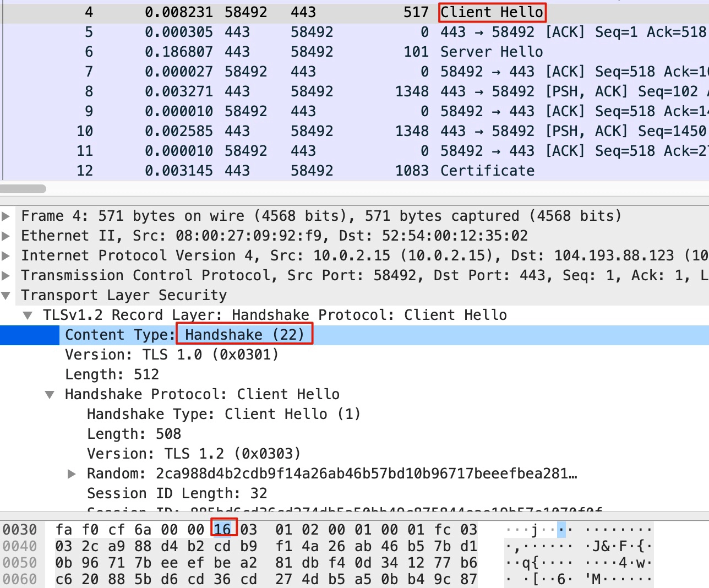Select the Version: TLS 1.0 (0x0301) field
709x588 pixels.
(172, 355)
